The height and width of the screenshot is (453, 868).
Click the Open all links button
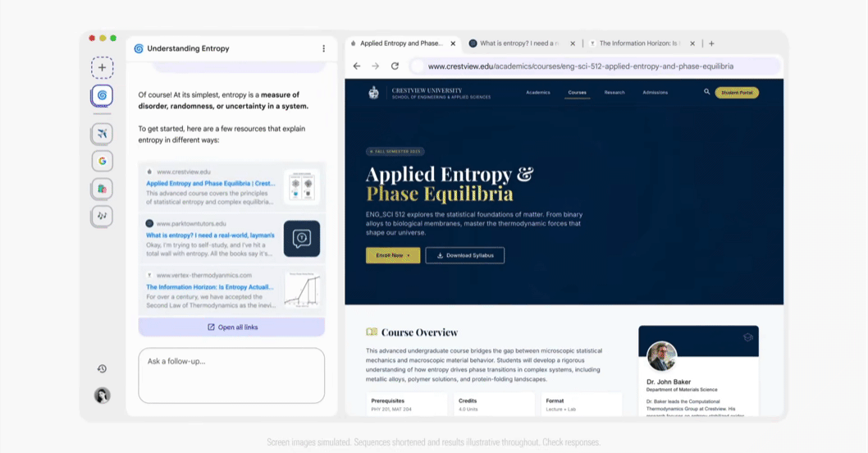click(x=231, y=327)
